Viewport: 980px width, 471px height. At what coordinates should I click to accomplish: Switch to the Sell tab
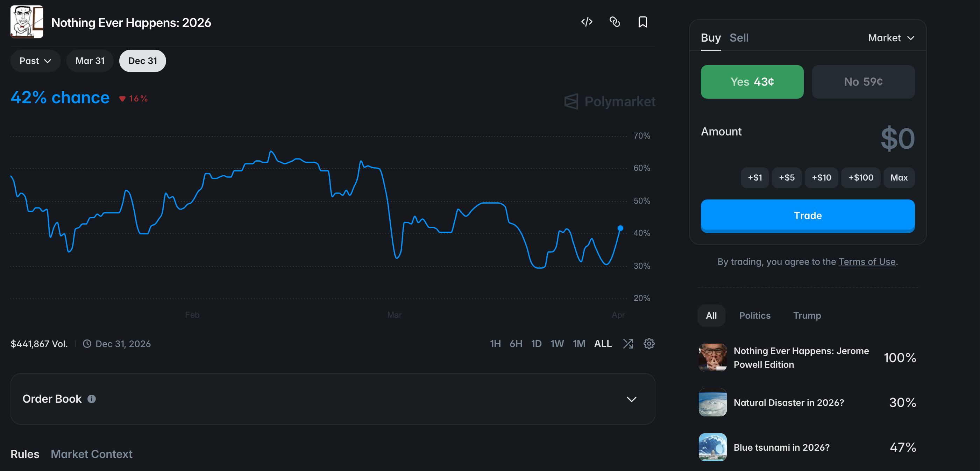(x=739, y=38)
